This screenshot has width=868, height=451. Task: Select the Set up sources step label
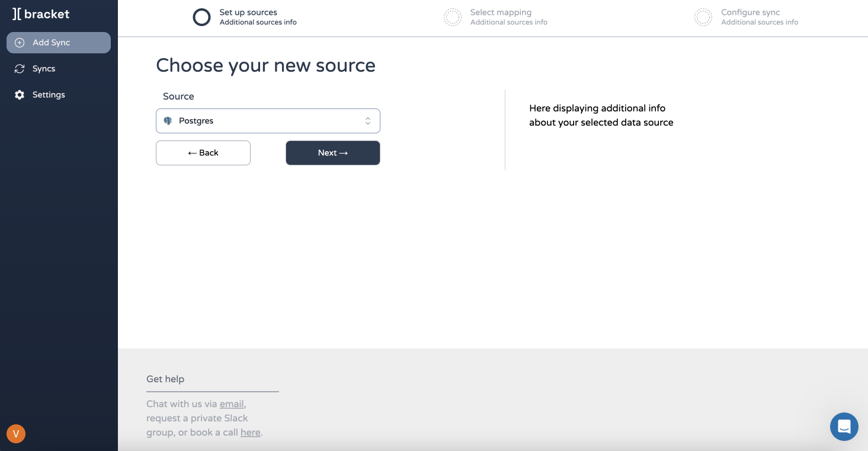tap(248, 12)
